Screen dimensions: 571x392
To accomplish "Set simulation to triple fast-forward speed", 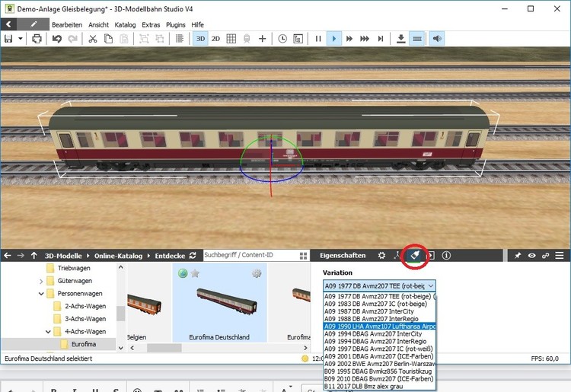I will pos(365,39).
